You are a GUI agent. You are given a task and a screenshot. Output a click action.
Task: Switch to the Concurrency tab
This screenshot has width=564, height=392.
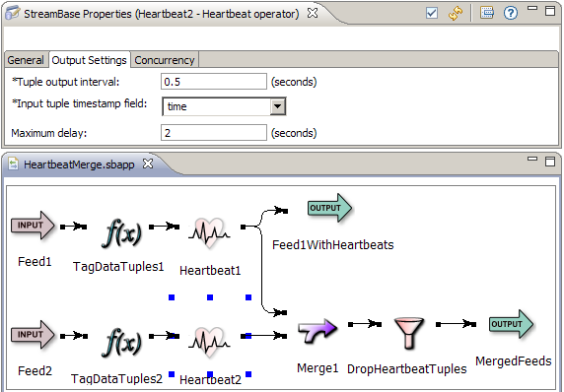165,60
